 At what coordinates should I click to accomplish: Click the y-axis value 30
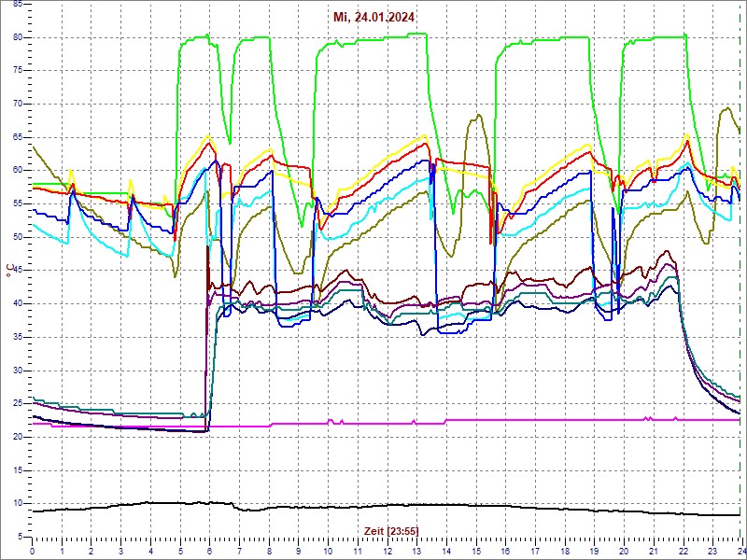18,371
